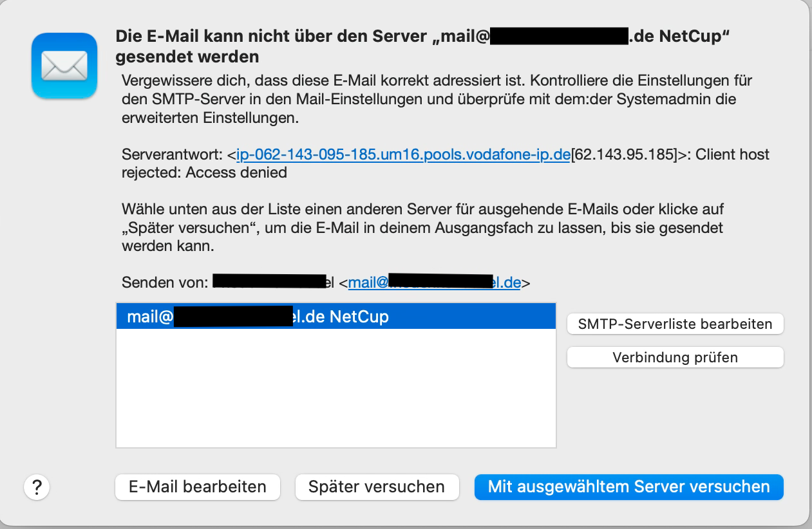812x529 pixels.
Task: Click the E-Mail bearbeiten button
Action: pyautogui.click(x=198, y=487)
